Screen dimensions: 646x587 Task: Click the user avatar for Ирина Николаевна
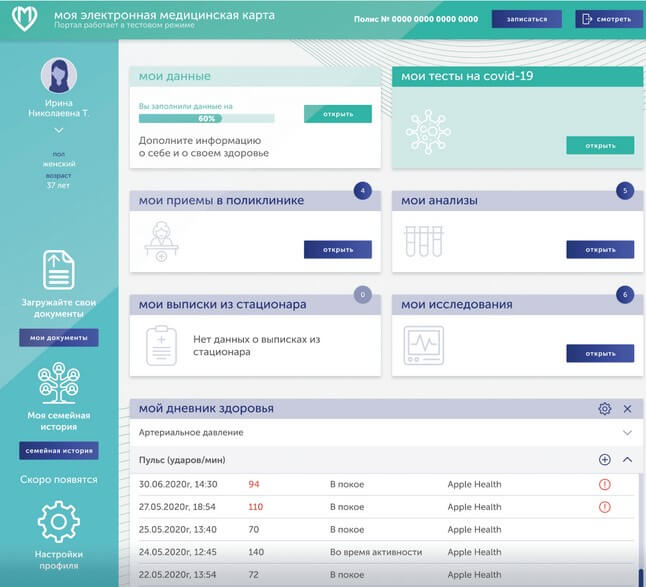point(59,75)
